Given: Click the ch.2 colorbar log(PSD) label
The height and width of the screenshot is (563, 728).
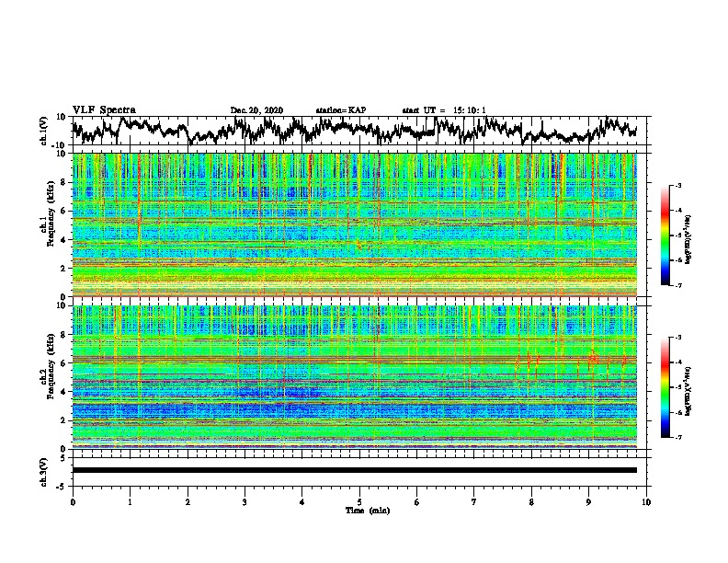Looking at the screenshot, I should [688, 391].
